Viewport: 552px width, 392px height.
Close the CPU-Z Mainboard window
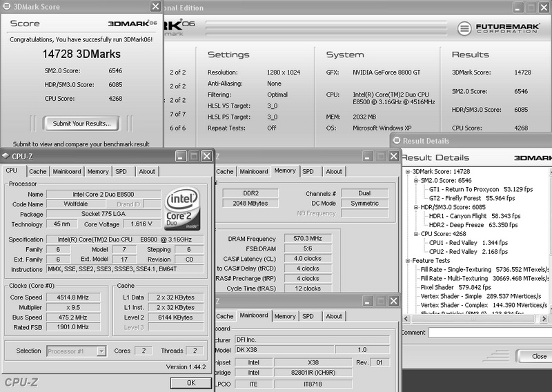coord(393,301)
